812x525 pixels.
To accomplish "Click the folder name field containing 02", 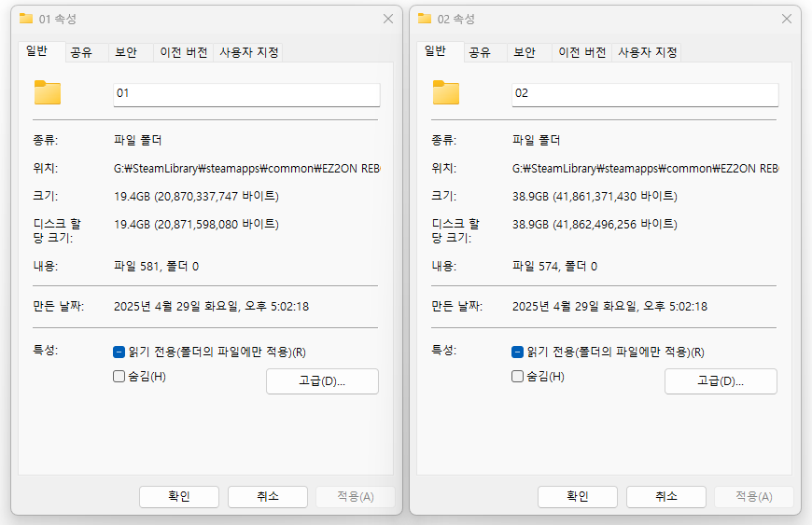I will point(645,94).
